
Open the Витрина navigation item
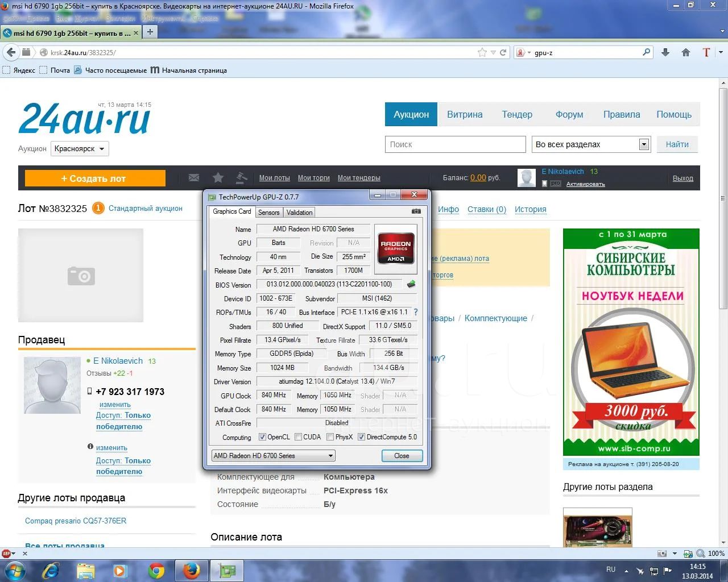click(465, 114)
